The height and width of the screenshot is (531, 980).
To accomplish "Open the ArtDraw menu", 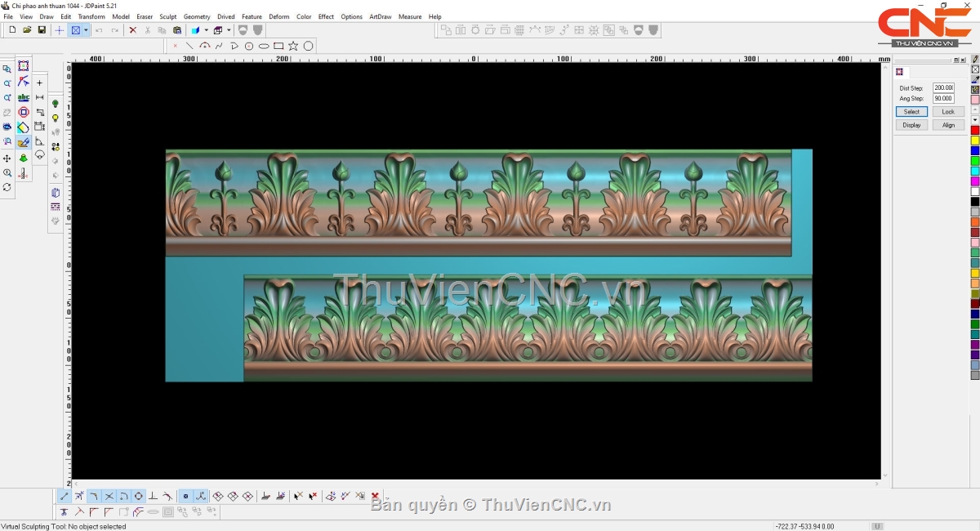I will coord(380,16).
